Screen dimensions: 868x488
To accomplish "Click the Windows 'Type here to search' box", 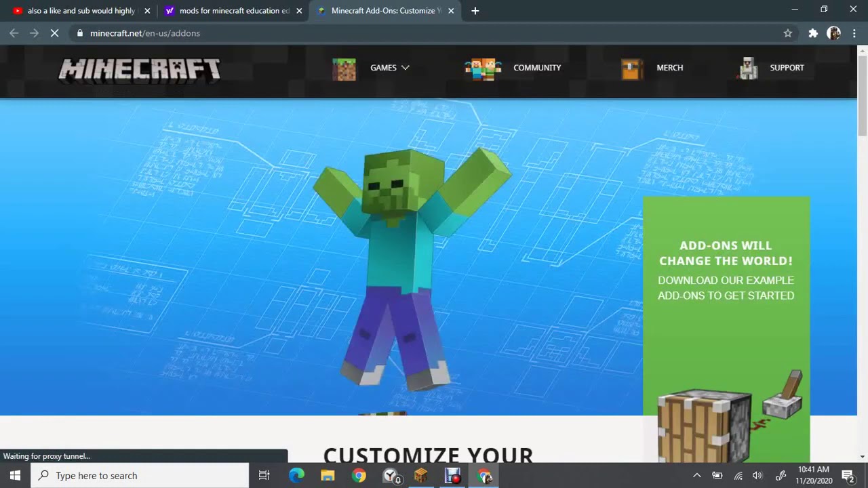I will tap(140, 476).
